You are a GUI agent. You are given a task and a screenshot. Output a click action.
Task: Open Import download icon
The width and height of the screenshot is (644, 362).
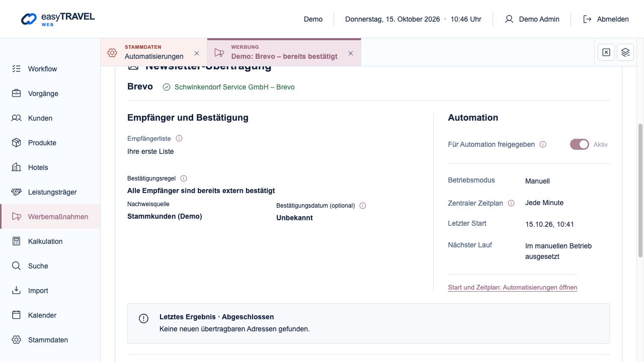click(17, 291)
